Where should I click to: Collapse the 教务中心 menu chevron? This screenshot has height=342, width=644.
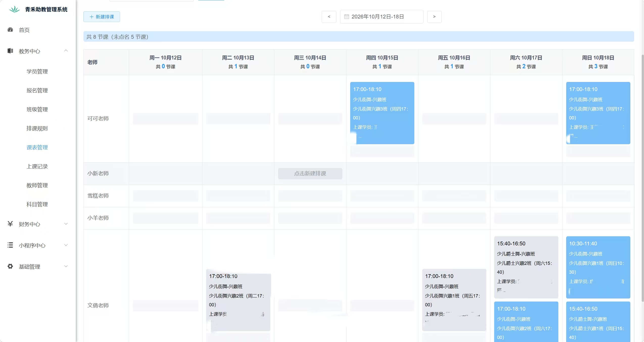tap(66, 51)
